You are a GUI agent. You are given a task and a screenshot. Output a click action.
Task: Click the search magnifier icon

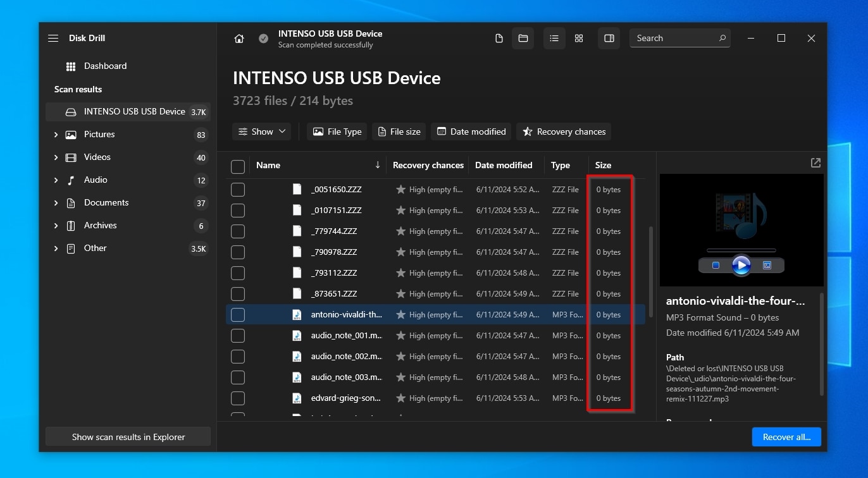722,38
